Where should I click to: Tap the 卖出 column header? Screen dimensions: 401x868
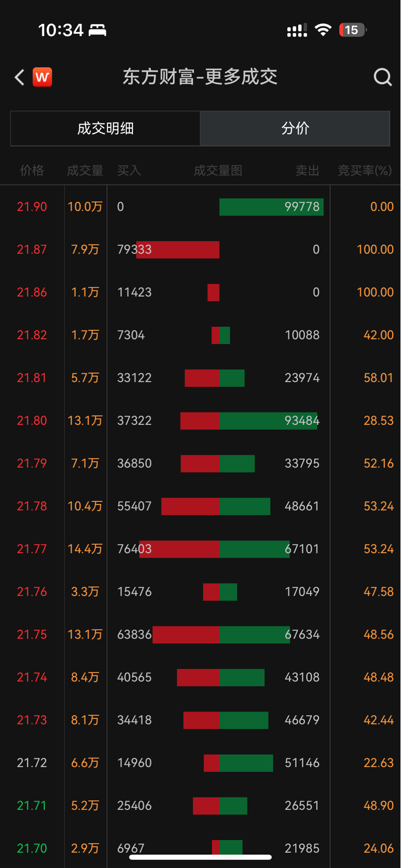[x=308, y=170]
